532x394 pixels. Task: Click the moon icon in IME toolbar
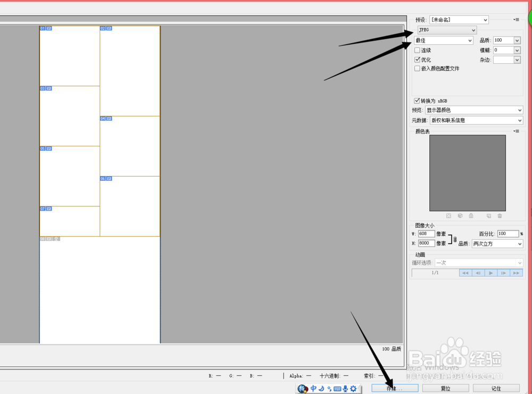click(x=321, y=389)
